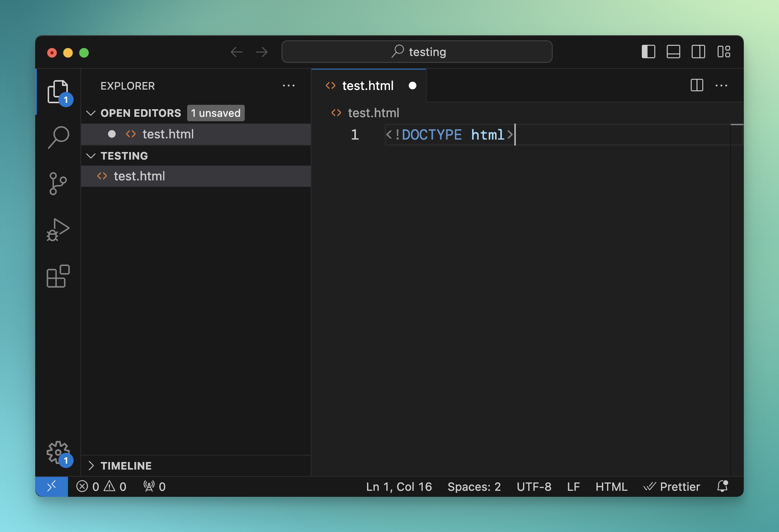
Task: Open the Extensions view
Action: [x=58, y=276]
